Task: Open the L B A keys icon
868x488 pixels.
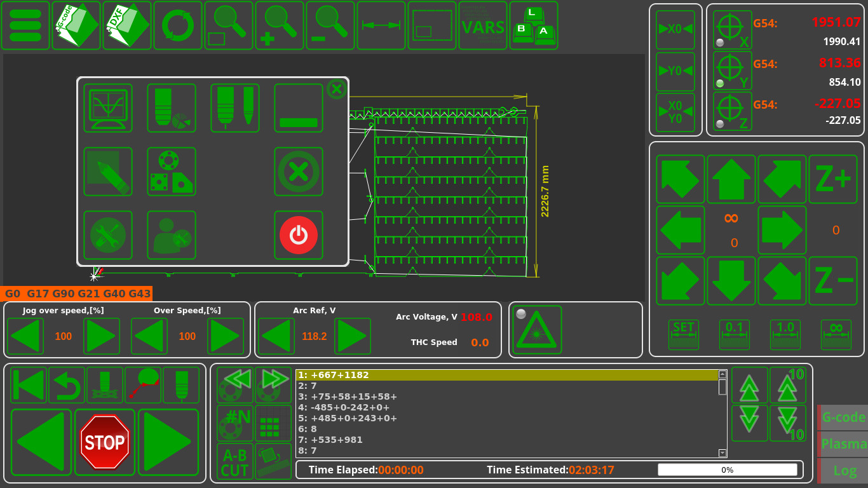Action: (534, 25)
